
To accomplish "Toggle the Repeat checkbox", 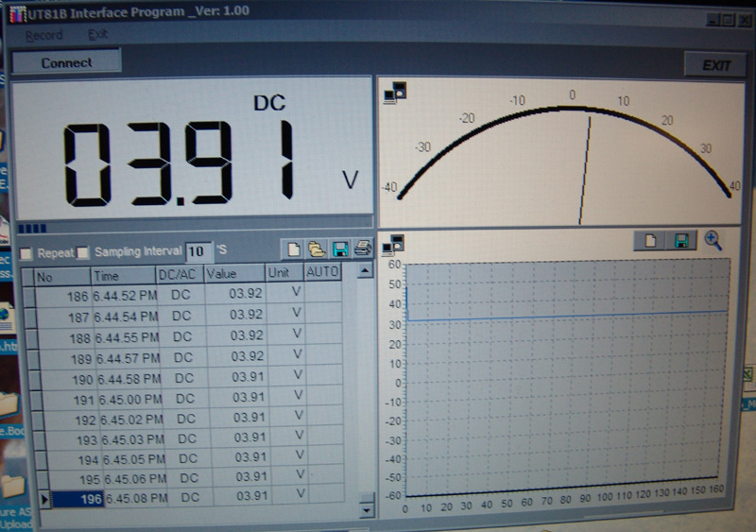I will (x=26, y=253).
